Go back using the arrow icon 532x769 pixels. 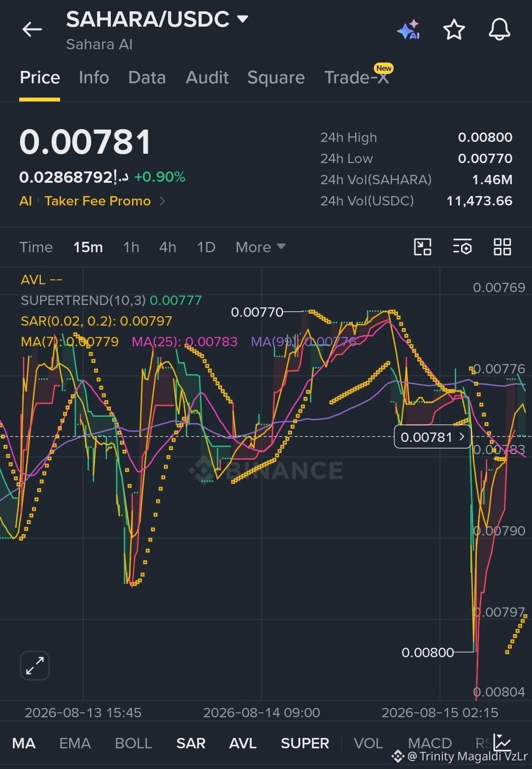[33, 30]
